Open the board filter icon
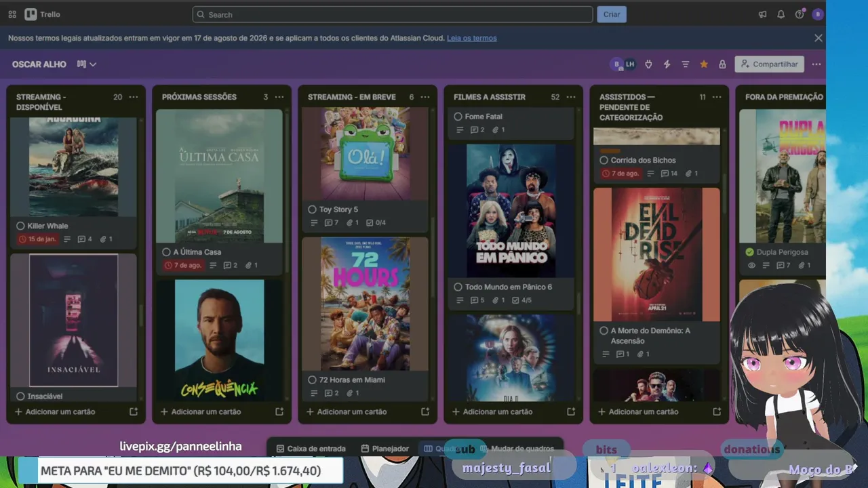868x488 pixels. 686,64
